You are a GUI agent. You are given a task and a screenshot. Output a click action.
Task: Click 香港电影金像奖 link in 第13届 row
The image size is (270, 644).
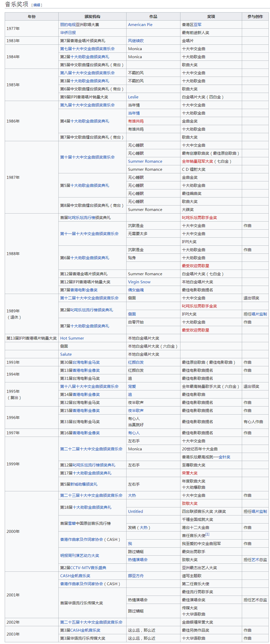(x=86, y=370)
